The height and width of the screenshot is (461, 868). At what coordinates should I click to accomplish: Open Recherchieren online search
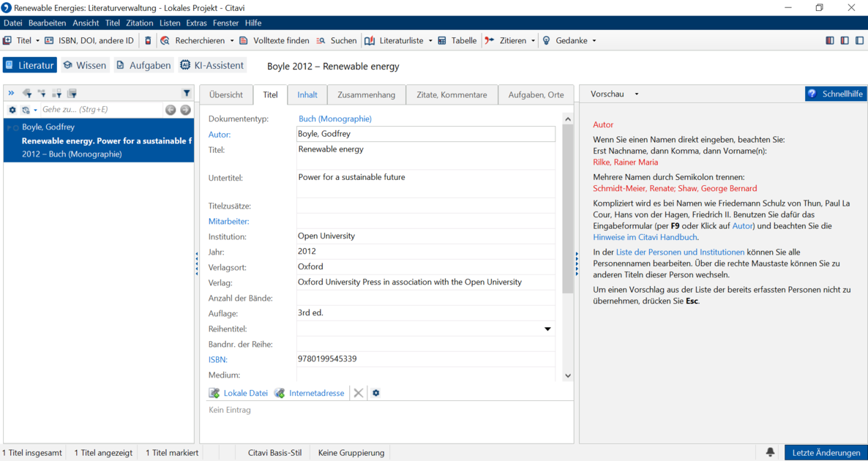click(x=194, y=40)
